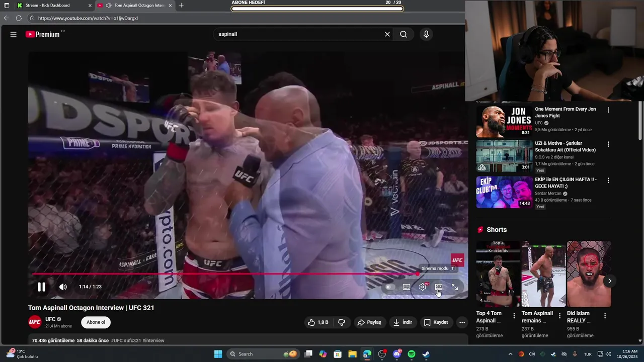Open 'Top 4 Tom Aspinall' short
644x362 pixels.
click(x=498, y=274)
